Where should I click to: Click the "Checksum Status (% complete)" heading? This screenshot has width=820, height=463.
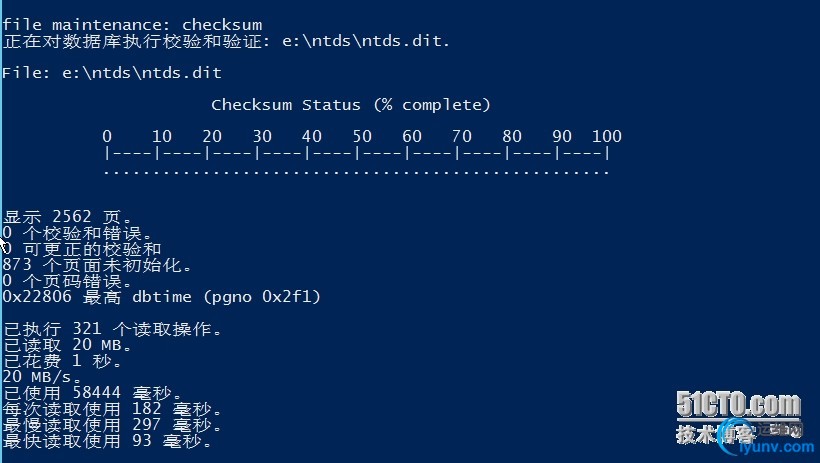point(351,105)
